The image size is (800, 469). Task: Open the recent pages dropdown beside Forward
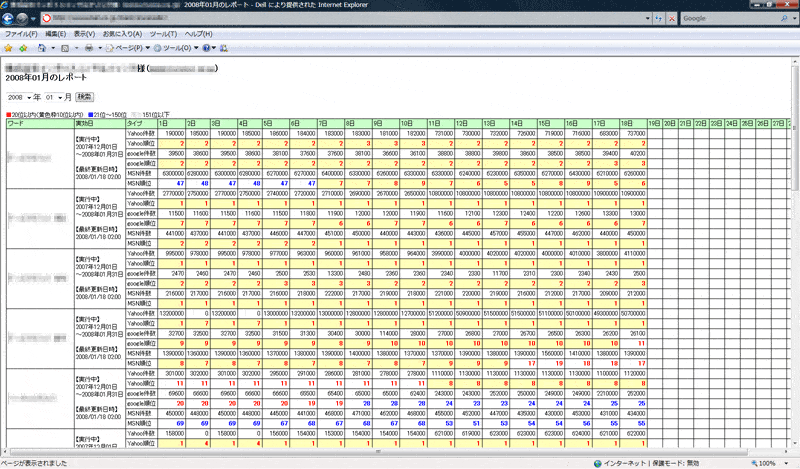tap(33, 19)
